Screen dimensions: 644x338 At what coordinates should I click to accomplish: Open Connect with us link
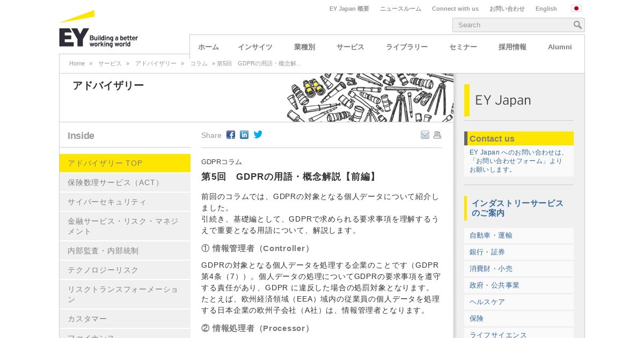(455, 9)
